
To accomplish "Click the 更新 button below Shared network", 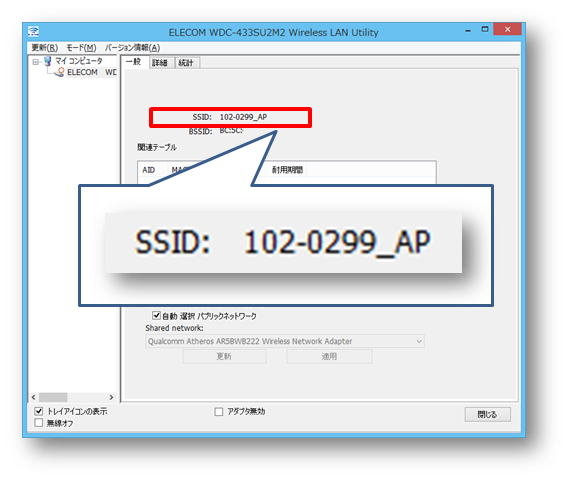I will tap(224, 356).
